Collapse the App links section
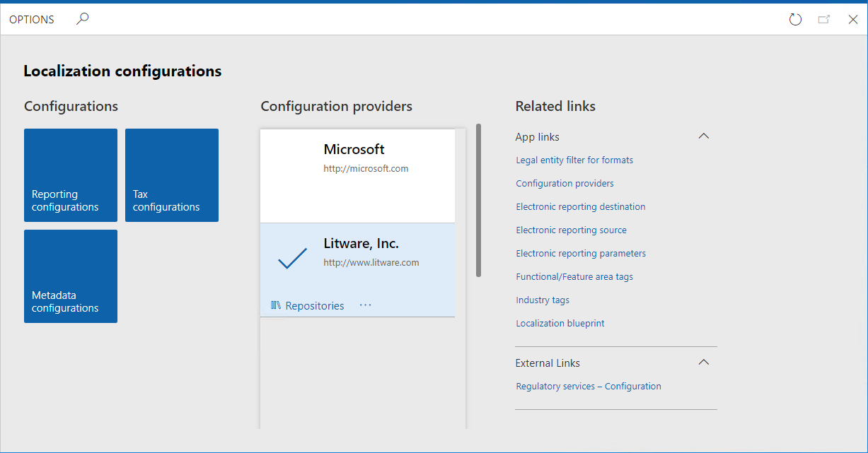The image size is (868, 453). [703, 136]
